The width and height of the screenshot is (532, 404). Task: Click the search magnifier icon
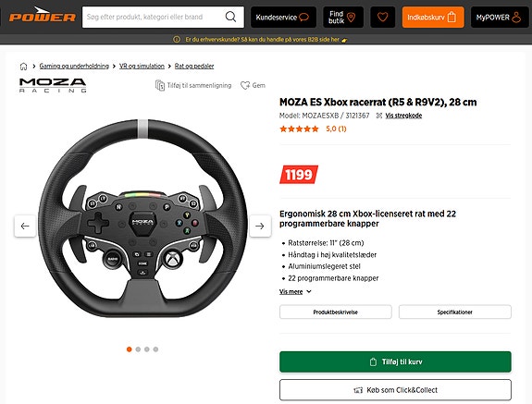(x=230, y=17)
